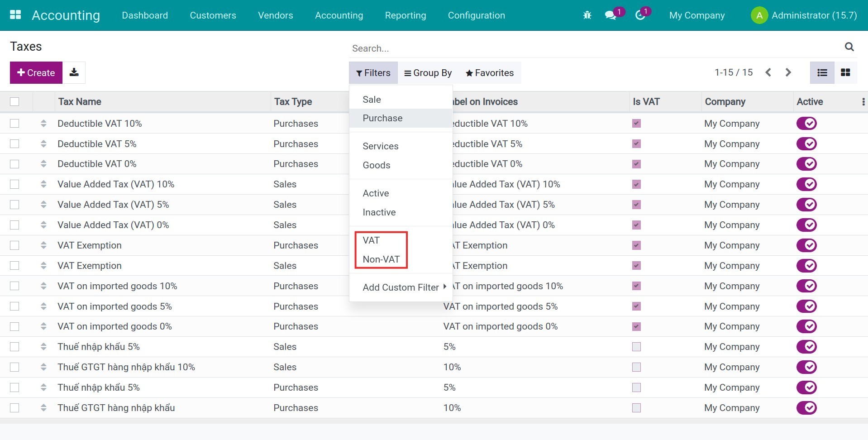The image size is (868, 440).
Task: Click the search magnifier icon
Action: click(x=849, y=47)
